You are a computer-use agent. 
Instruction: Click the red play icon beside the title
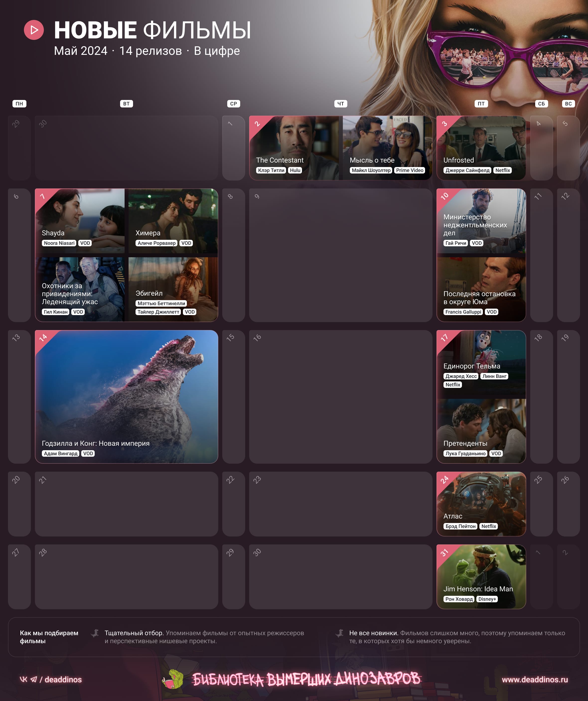pos(34,30)
